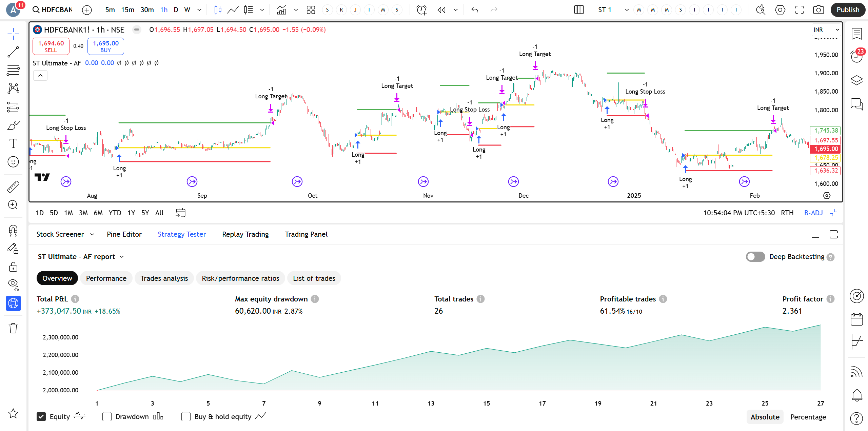Toggle B-ADJ dividend adjustment
This screenshot has height=431, width=868.
point(813,213)
